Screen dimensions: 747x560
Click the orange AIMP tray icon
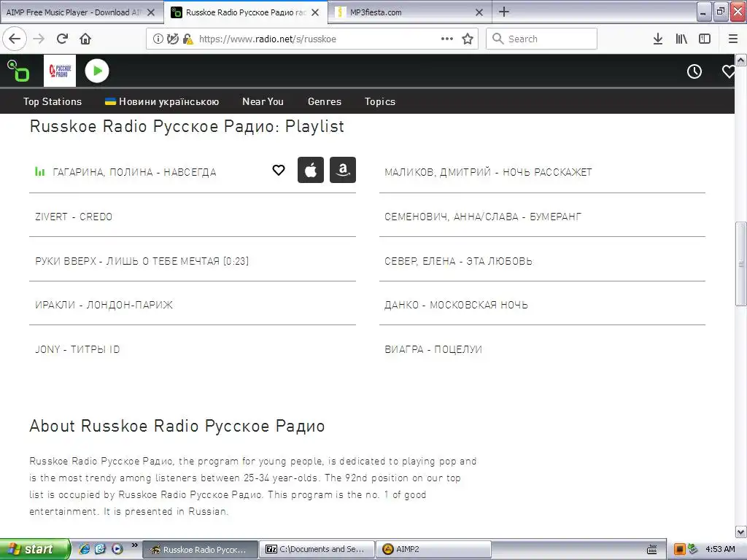click(680, 550)
